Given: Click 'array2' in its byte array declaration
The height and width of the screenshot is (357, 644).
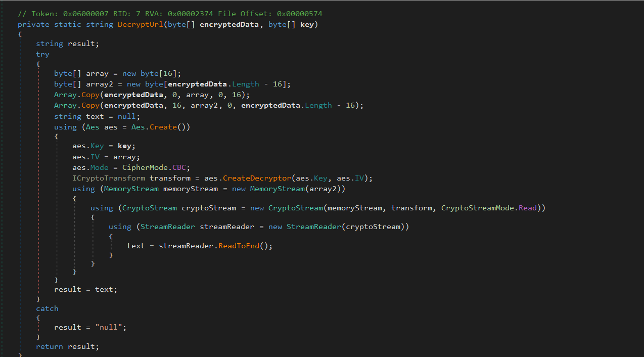Looking at the screenshot, I should (x=100, y=84).
